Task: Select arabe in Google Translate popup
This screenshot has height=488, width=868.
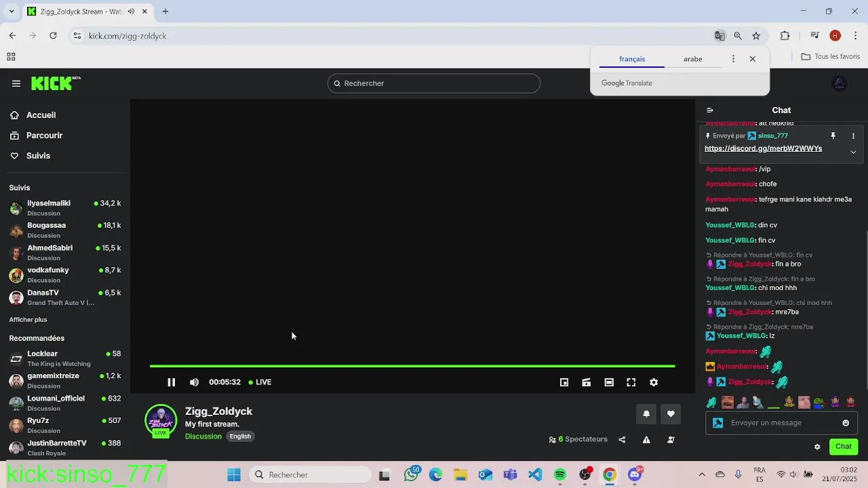Action: 693,59
